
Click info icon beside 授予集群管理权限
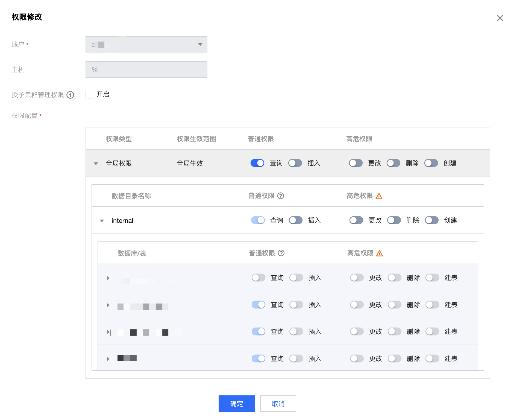point(70,95)
